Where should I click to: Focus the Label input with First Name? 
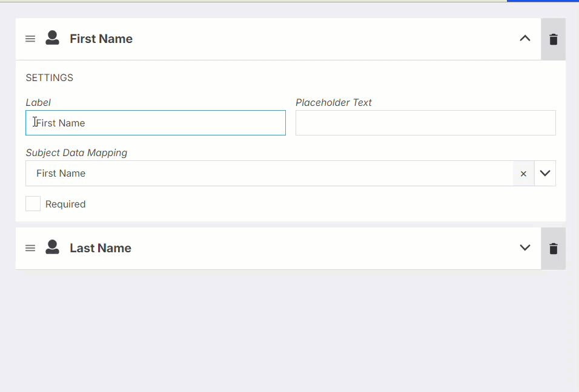point(156,123)
